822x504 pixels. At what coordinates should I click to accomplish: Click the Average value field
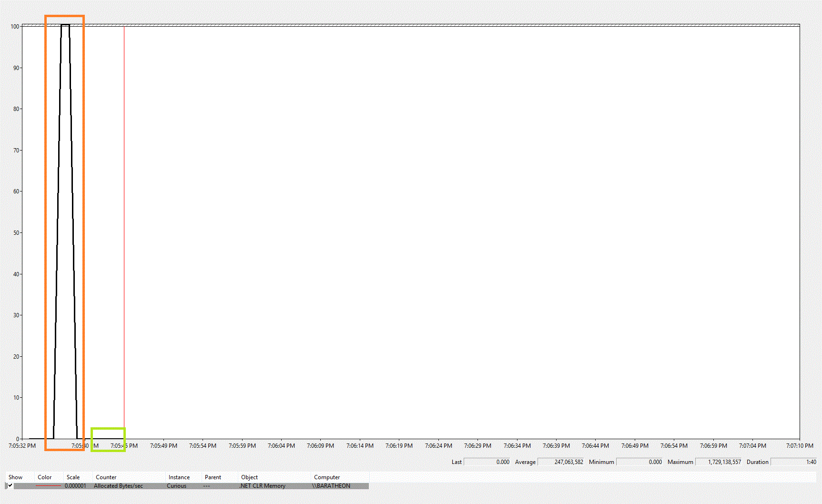(561, 462)
